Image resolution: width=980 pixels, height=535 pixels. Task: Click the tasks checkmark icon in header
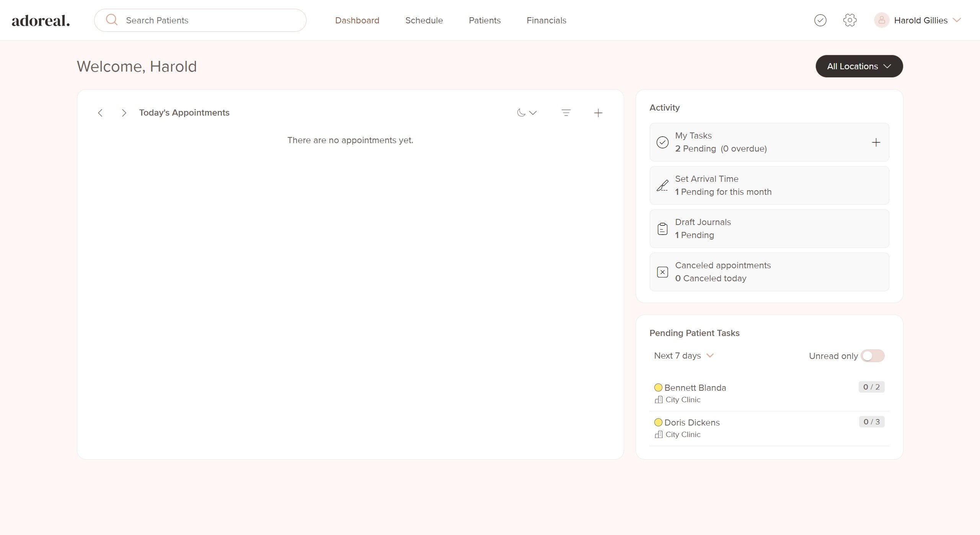(x=820, y=20)
